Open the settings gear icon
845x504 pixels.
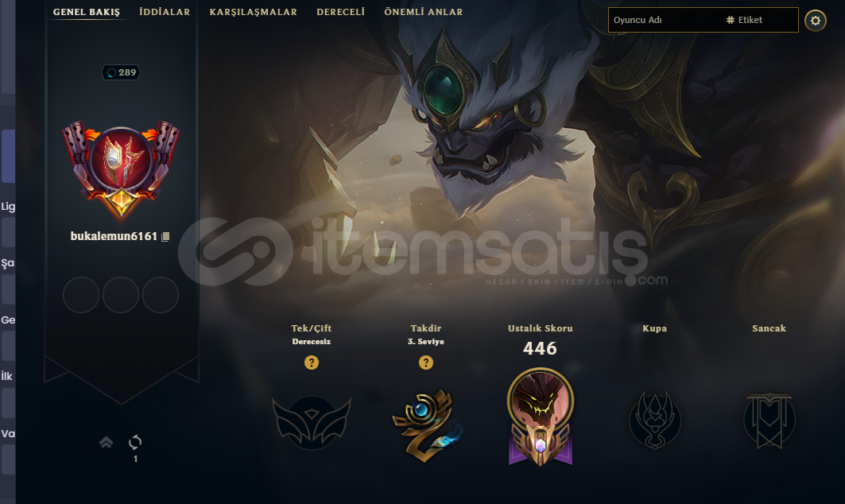click(x=816, y=21)
